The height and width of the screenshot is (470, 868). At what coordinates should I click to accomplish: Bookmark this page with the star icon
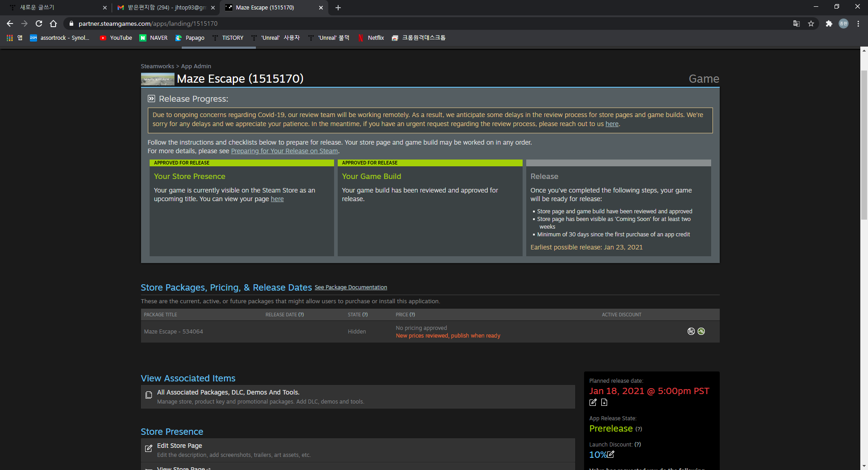click(811, 23)
